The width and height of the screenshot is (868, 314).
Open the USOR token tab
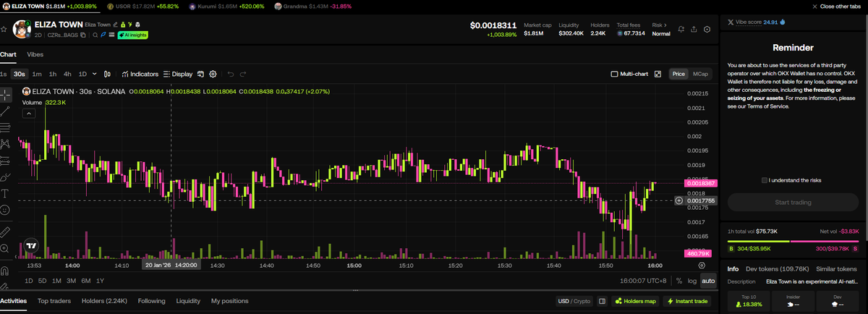(144, 6)
